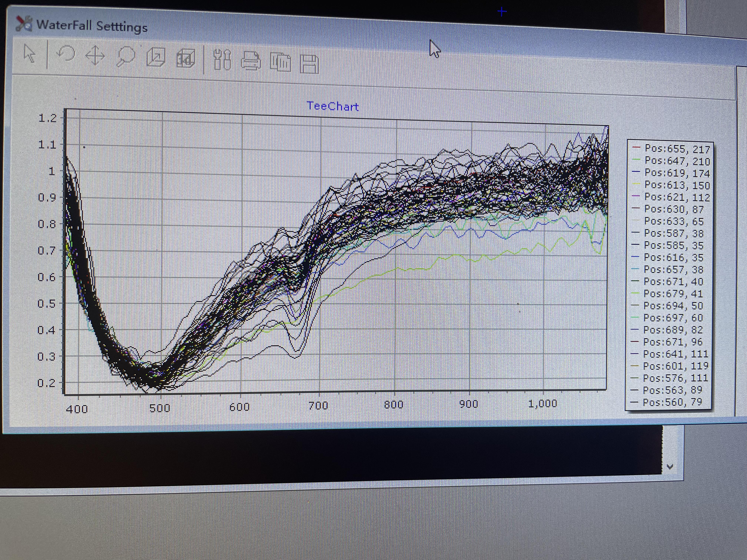The width and height of the screenshot is (747, 560).
Task: Click red line swatch beside Pos:655, 217
Action: 636,148
